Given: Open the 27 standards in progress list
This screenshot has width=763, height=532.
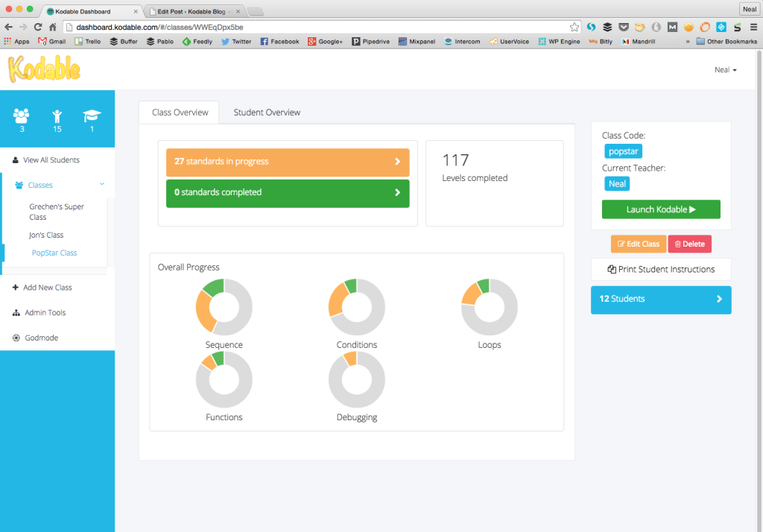Looking at the screenshot, I should 287,162.
